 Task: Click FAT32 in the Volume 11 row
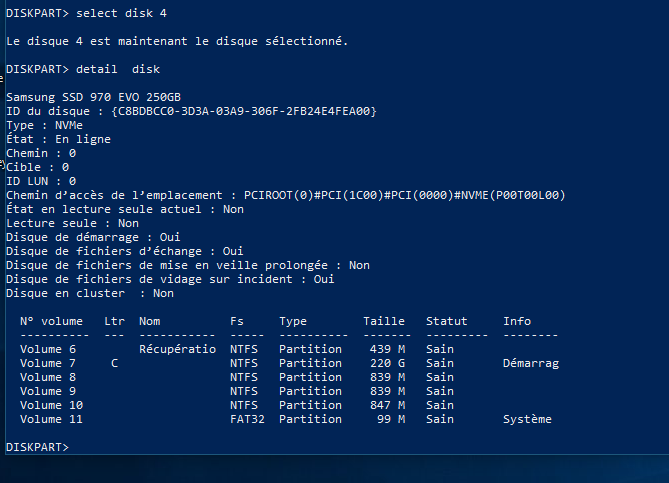(x=247, y=419)
